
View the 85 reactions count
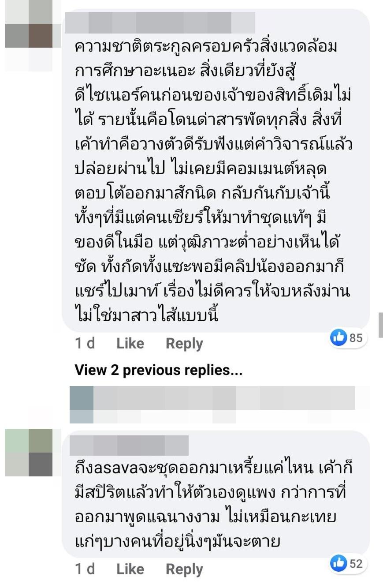tap(356, 338)
